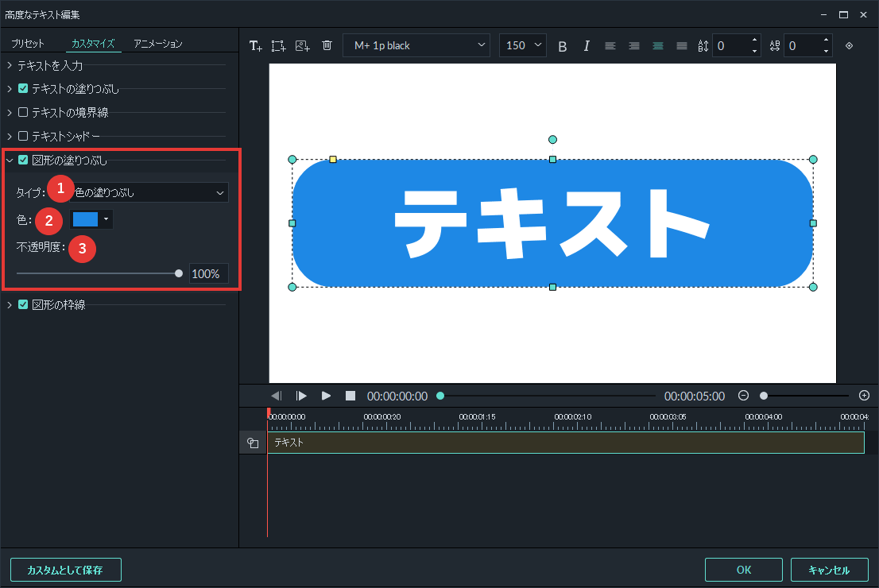Stop the preview playback
This screenshot has height=588, width=879.
coord(350,396)
